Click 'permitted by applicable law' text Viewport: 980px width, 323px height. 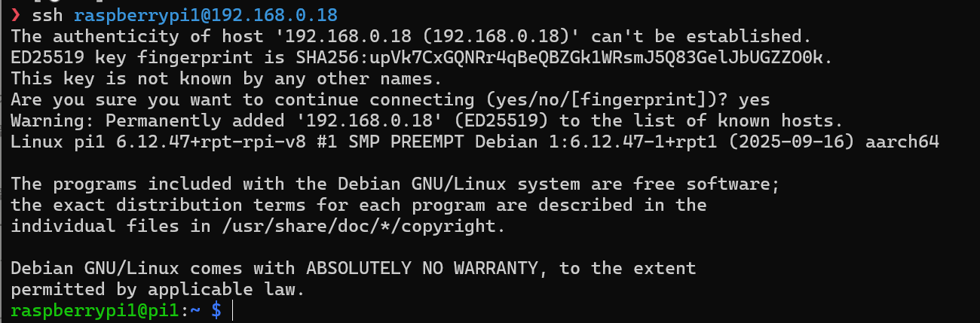pyautogui.click(x=157, y=289)
